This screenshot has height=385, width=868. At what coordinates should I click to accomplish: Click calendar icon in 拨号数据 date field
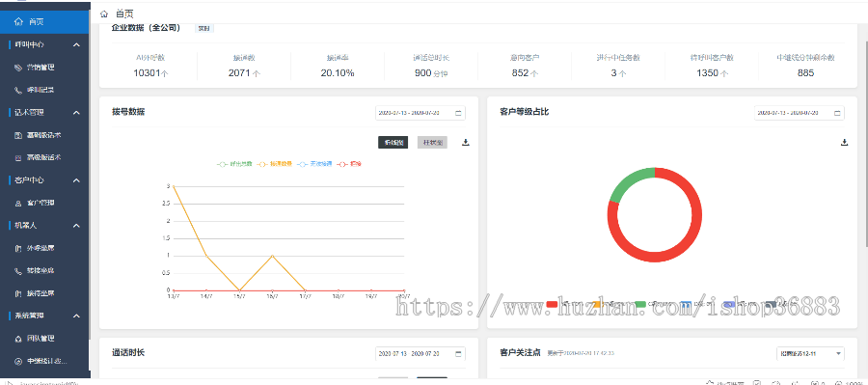458,113
